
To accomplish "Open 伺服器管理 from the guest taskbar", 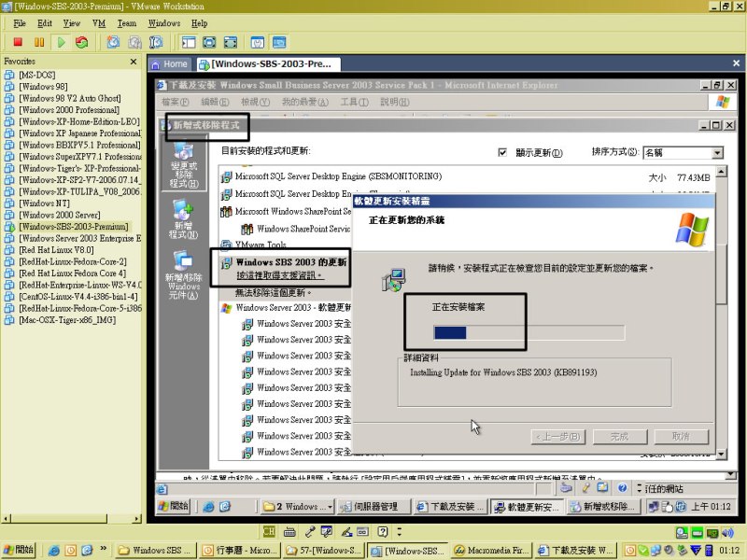I will [x=374, y=506].
